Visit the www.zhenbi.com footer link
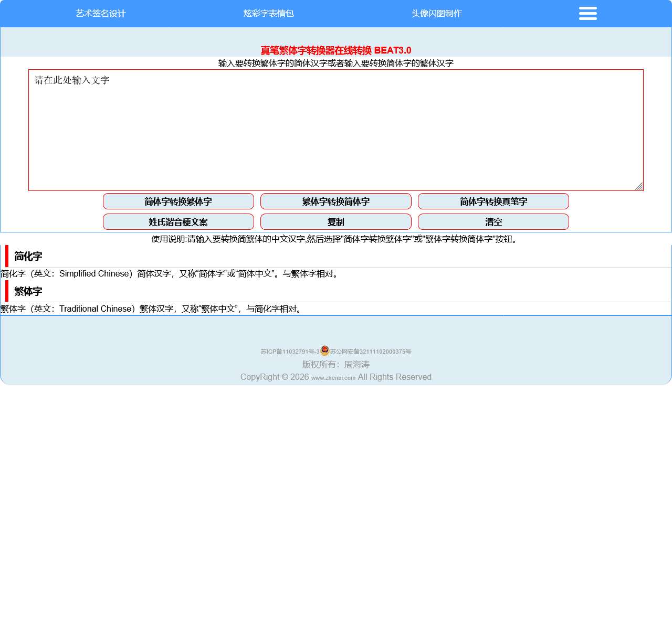This screenshot has height=627, width=672. (x=333, y=378)
